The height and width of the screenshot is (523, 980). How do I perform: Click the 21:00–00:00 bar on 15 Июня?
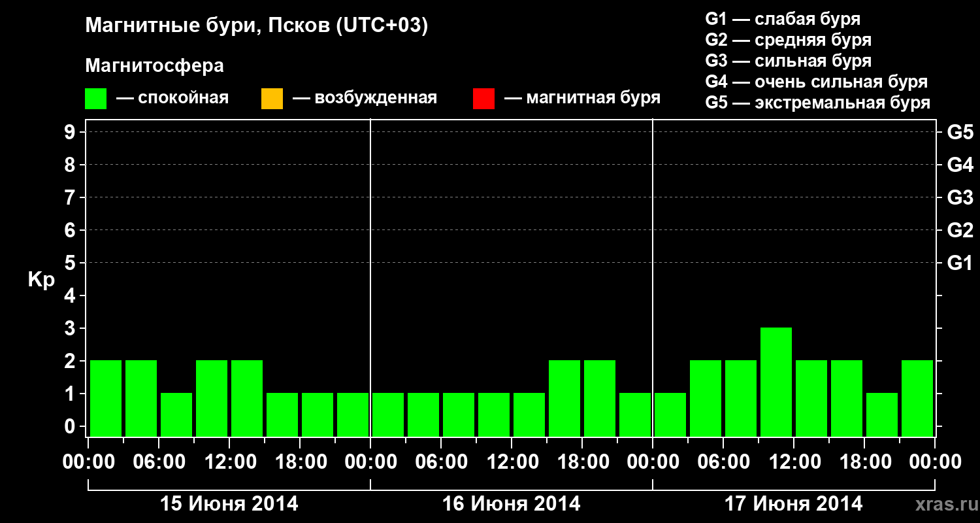click(x=353, y=414)
